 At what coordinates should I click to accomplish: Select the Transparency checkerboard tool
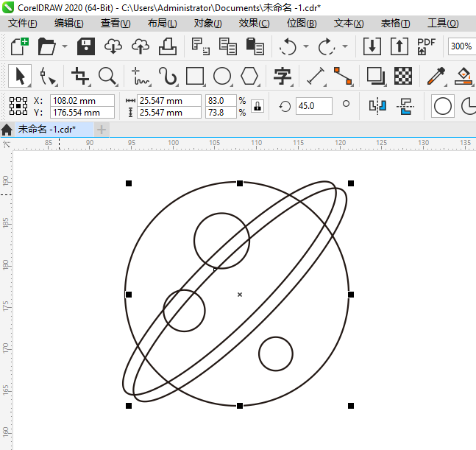point(403,76)
